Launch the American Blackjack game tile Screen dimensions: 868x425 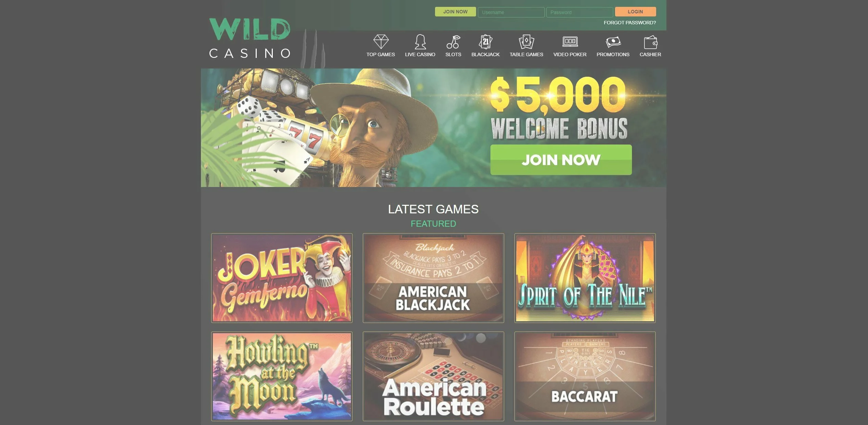(433, 278)
